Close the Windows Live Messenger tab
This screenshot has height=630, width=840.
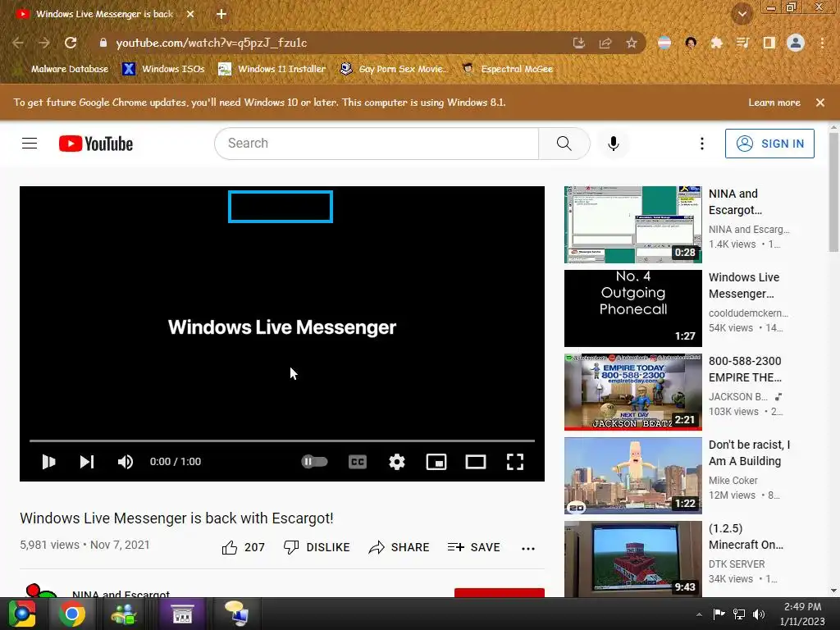pyautogui.click(x=190, y=14)
